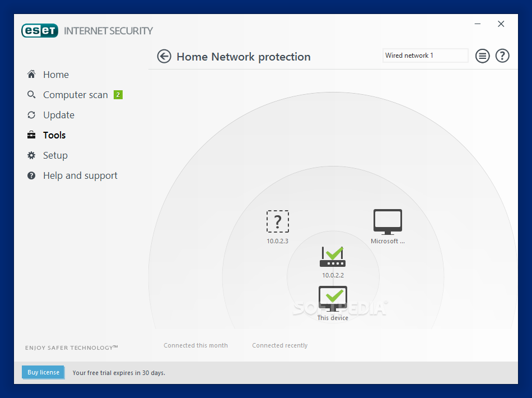Click the Connected this month legend
532x398 pixels.
[195, 345]
